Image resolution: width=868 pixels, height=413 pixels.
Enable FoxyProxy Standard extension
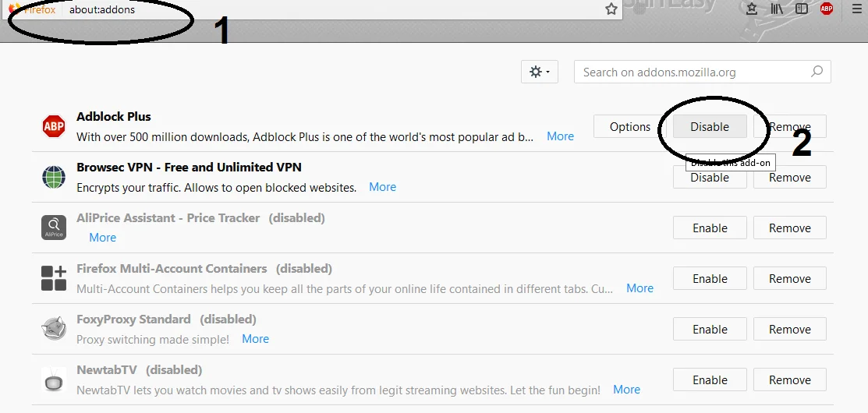click(709, 330)
